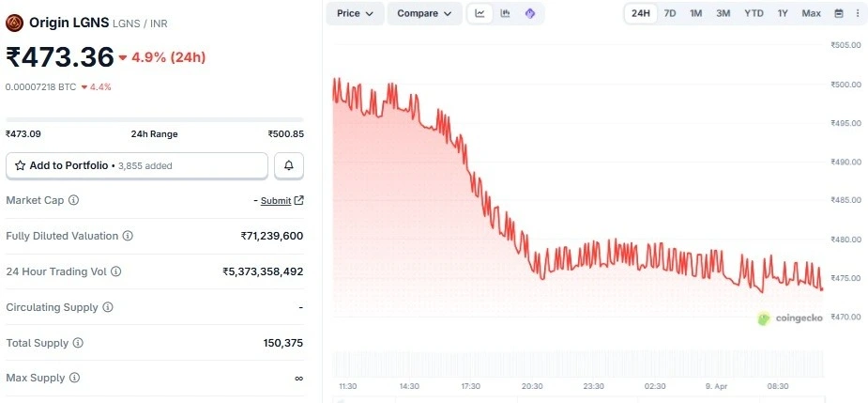Select the 1M time range tab
The height and width of the screenshot is (403, 868).
click(696, 13)
